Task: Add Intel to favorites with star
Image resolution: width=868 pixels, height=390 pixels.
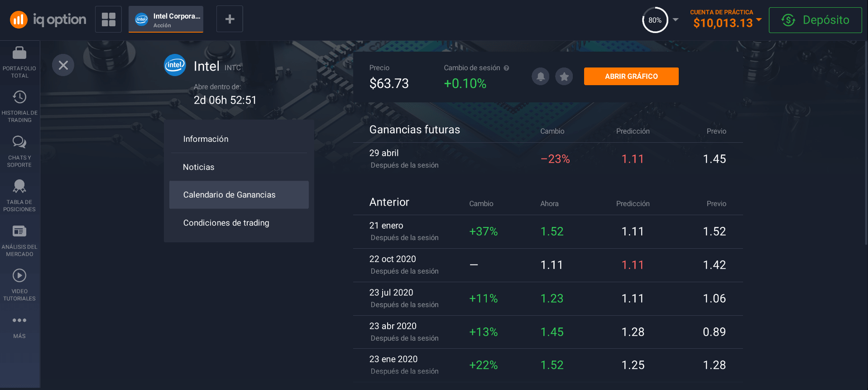Action: [564, 77]
